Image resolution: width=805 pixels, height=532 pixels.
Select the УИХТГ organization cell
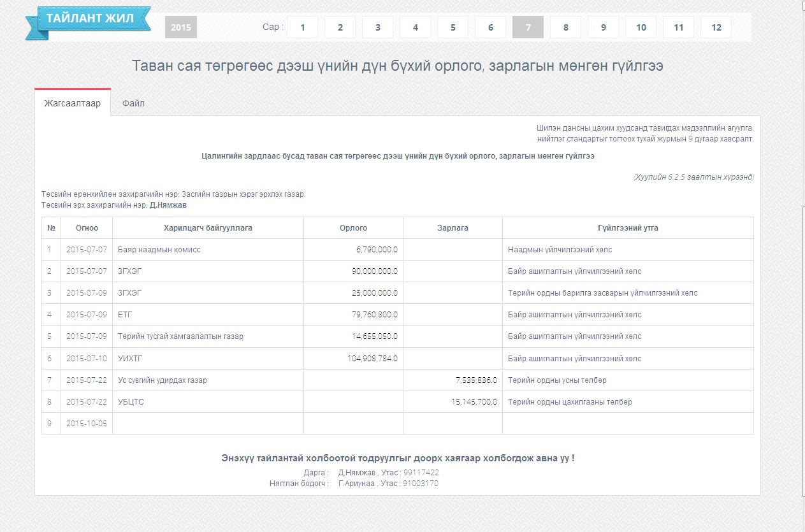click(208, 358)
